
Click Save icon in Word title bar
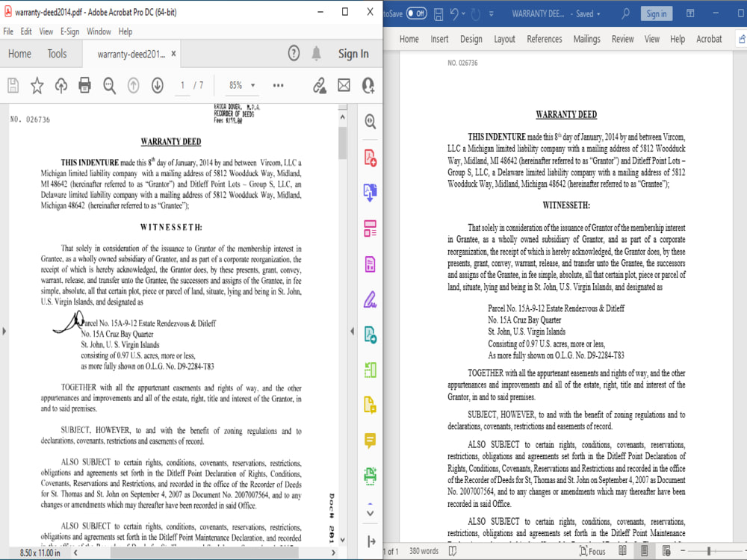(x=438, y=13)
